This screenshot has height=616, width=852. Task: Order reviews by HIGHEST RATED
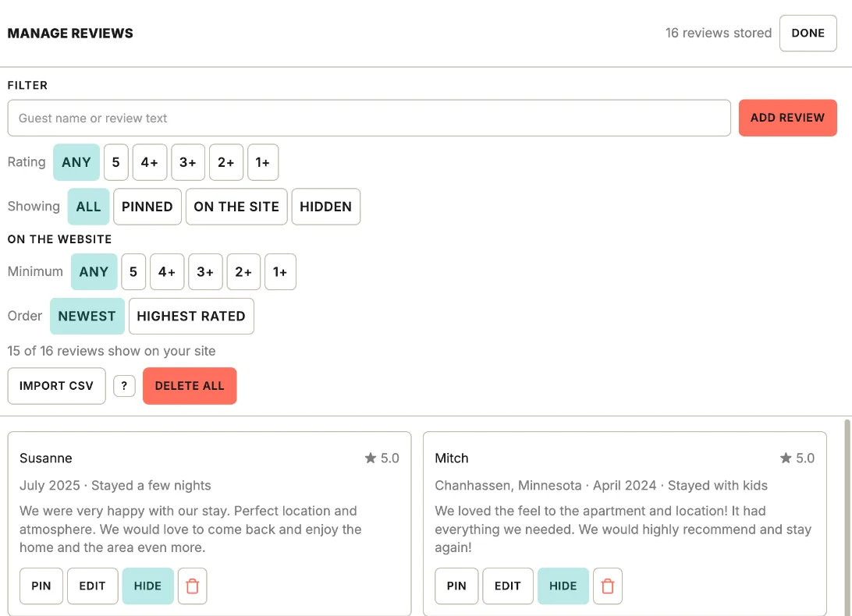tap(191, 316)
